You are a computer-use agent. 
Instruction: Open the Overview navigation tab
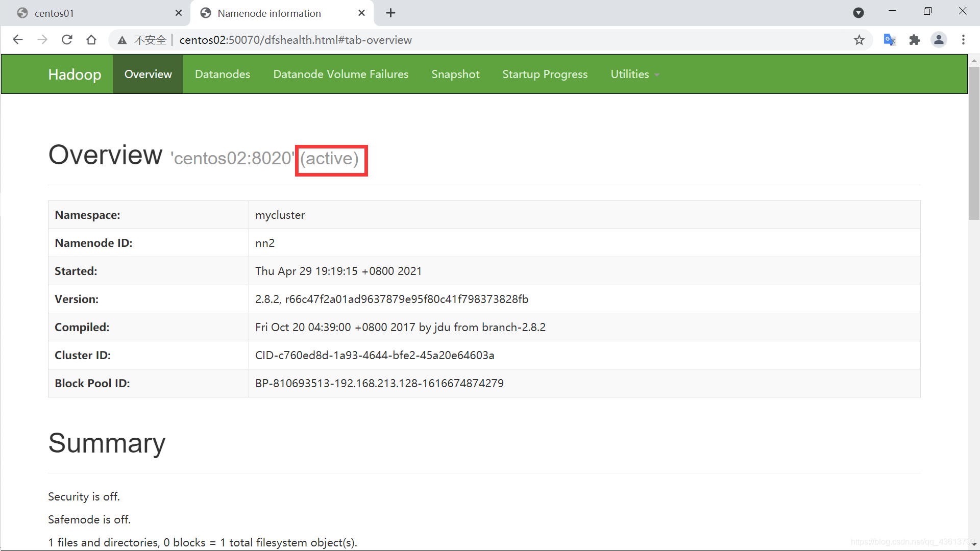(148, 74)
